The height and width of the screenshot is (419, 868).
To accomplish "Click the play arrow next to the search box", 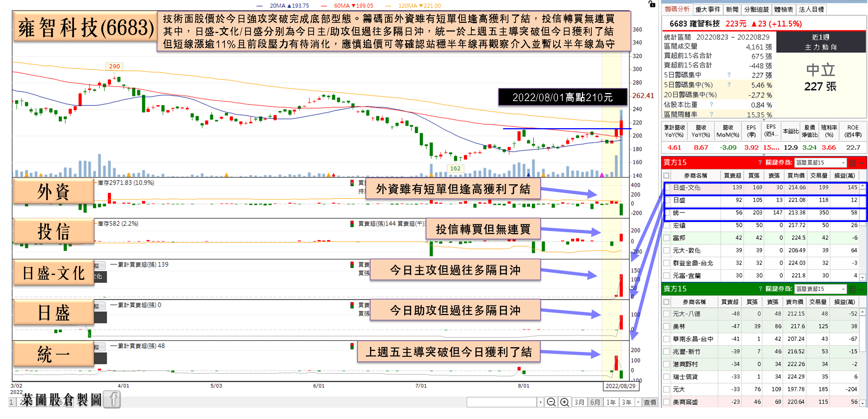I will pos(541,402).
